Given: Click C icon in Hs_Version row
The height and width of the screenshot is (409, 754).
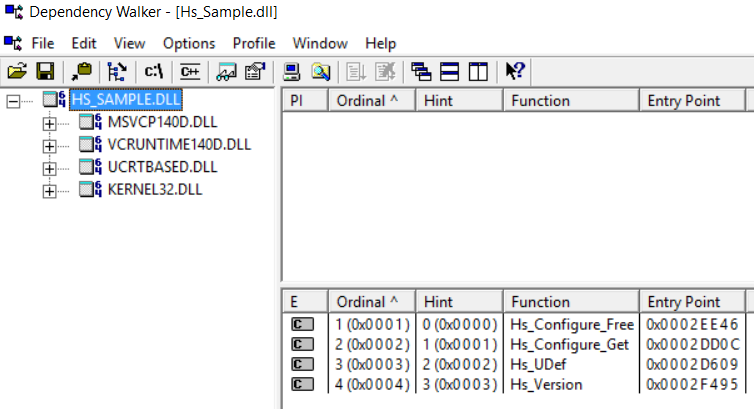Looking at the screenshot, I should [302, 384].
